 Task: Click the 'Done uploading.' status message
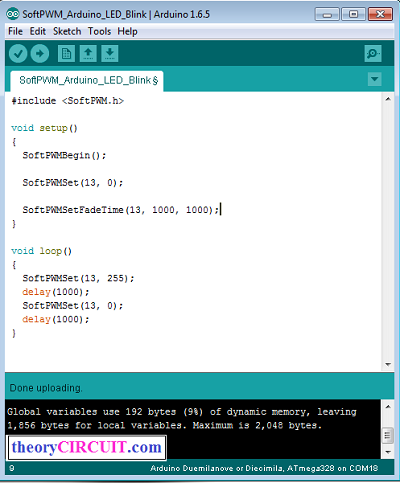(x=46, y=388)
